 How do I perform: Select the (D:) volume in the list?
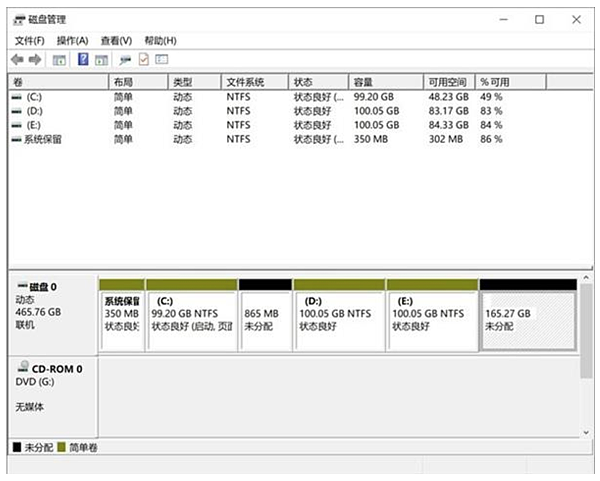[x=34, y=111]
